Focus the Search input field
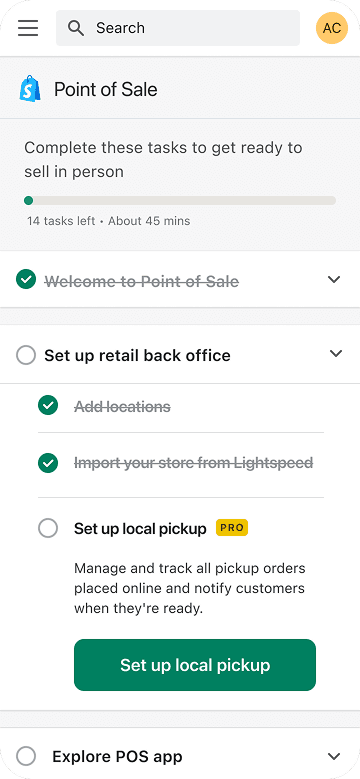The height and width of the screenshot is (779, 360). (178, 28)
